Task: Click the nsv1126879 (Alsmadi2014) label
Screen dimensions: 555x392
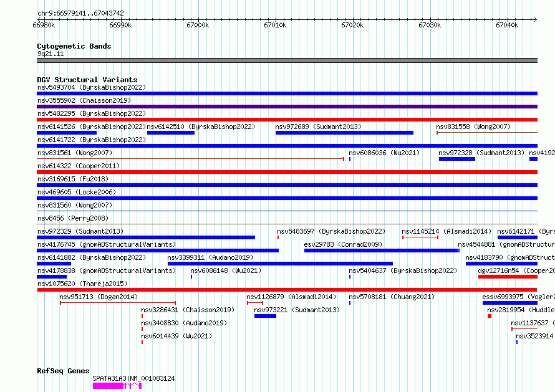Action: point(291,297)
